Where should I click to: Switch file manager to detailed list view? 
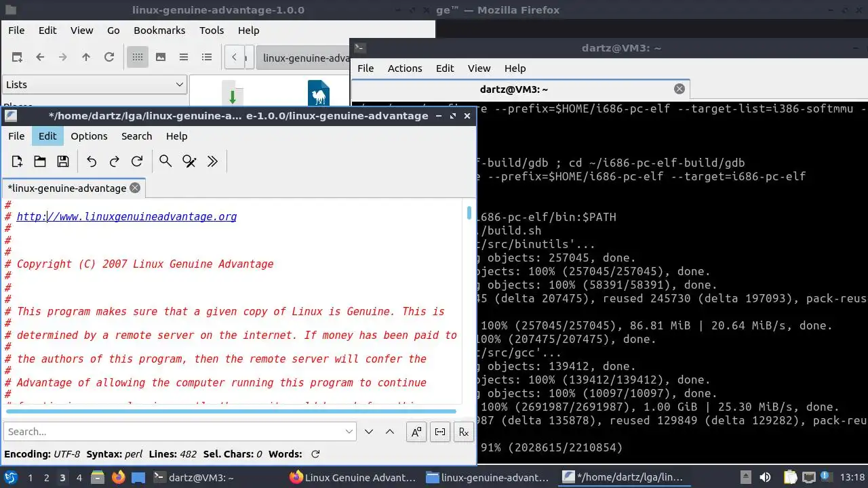207,58
